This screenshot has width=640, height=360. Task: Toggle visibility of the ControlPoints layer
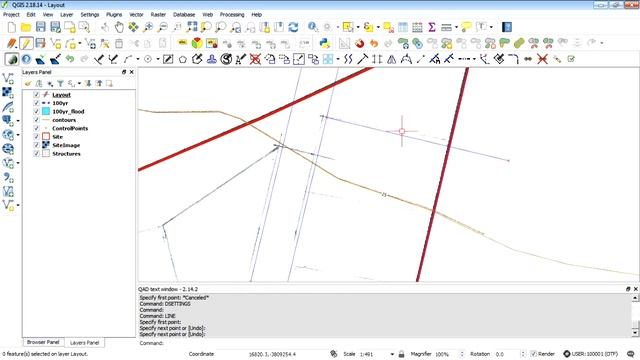[x=36, y=128]
